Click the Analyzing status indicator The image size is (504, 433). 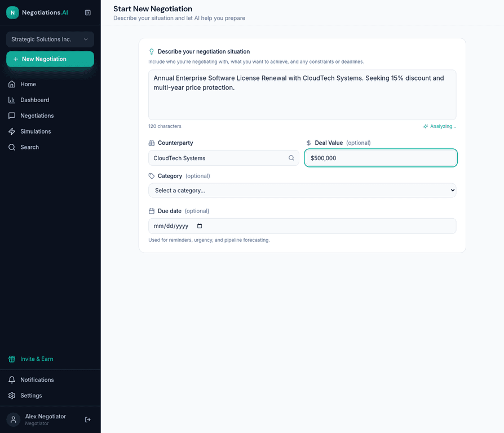coord(440,126)
